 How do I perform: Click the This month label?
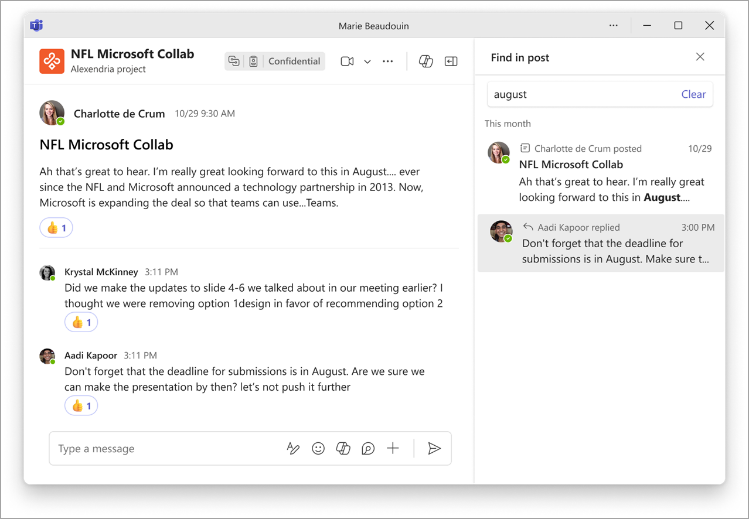pos(507,124)
